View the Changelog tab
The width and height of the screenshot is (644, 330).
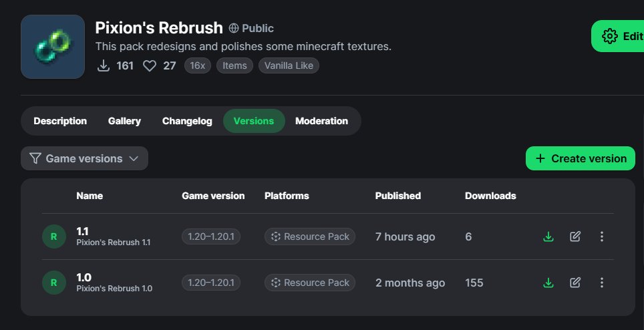pyautogui.click(x=187, y=121)
